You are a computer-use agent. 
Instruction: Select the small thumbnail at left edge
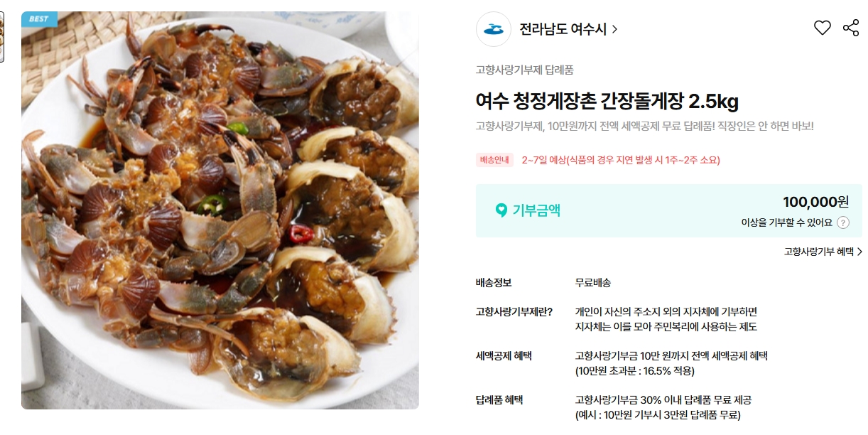(1, 36)
